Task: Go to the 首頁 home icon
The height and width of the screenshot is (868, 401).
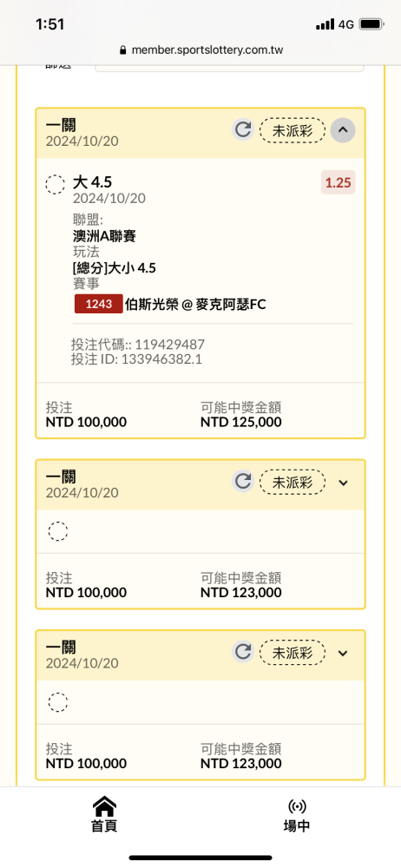Action: pos(104,806)
